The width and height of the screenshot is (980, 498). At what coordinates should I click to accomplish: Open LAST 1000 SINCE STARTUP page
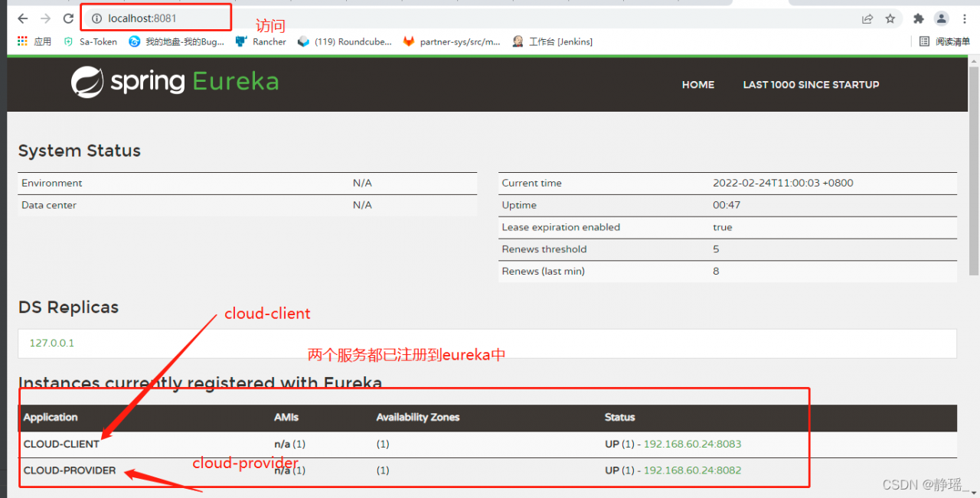click(x=811, y=85)
